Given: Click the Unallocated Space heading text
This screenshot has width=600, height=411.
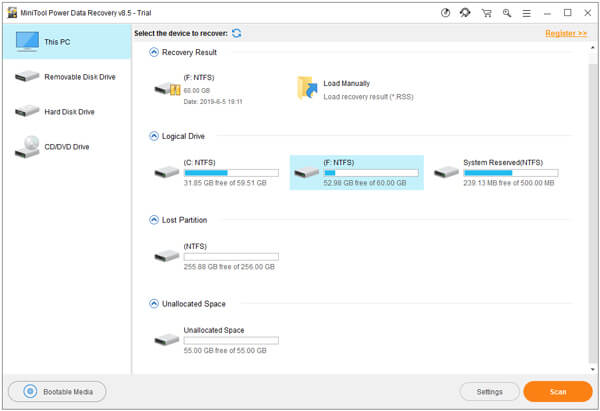Looking at the screenshot, I should point(194,303).
